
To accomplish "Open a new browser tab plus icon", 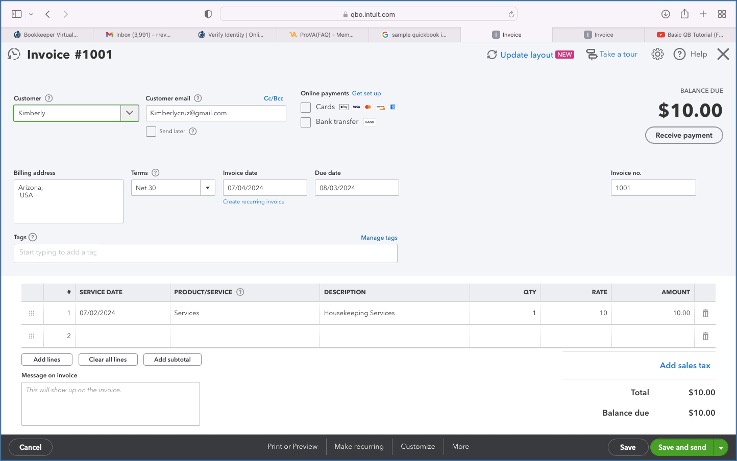I will 703,14.
